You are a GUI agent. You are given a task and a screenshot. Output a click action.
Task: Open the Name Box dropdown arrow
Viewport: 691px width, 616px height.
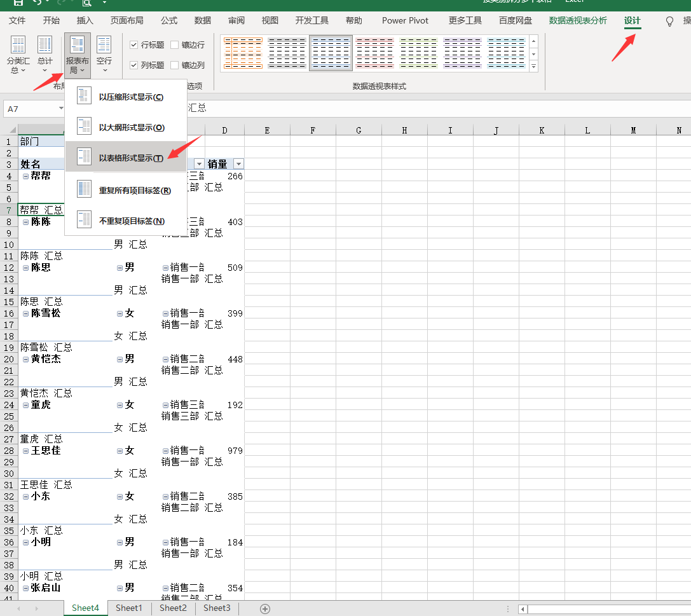click(61, 109)
